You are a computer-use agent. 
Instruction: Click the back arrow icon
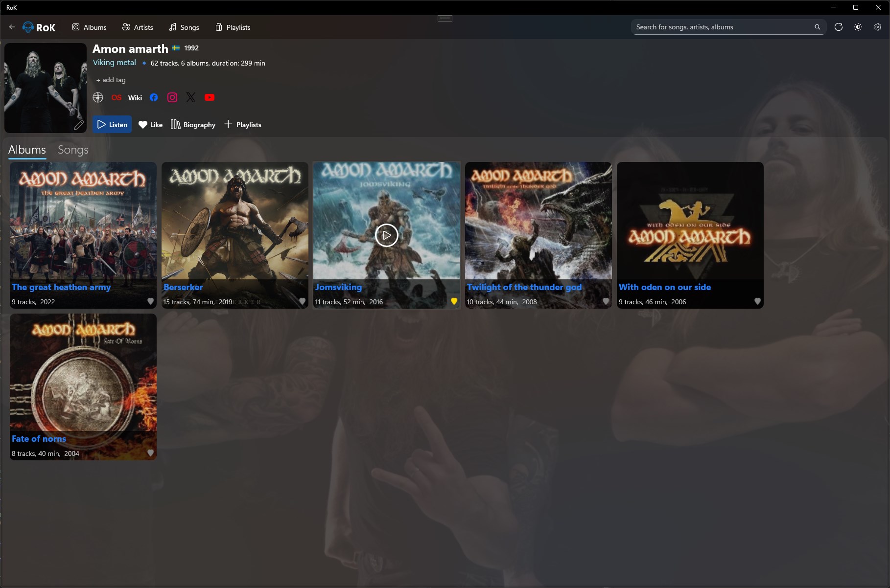pyautogui.click(x=12, y=27)
